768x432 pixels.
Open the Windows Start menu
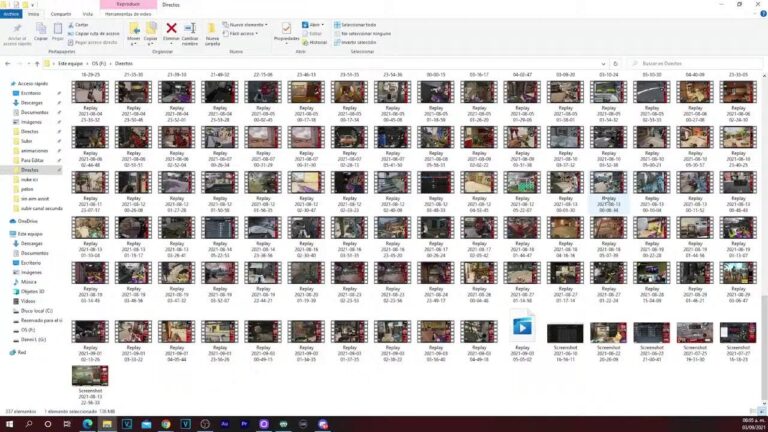point(9,424)
